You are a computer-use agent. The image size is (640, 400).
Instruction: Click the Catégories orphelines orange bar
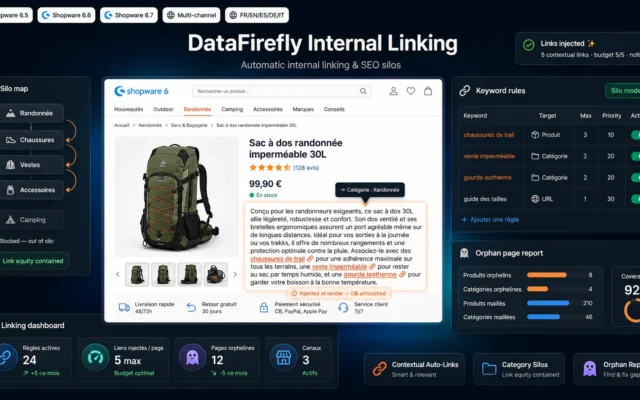(x=538, y=289)
